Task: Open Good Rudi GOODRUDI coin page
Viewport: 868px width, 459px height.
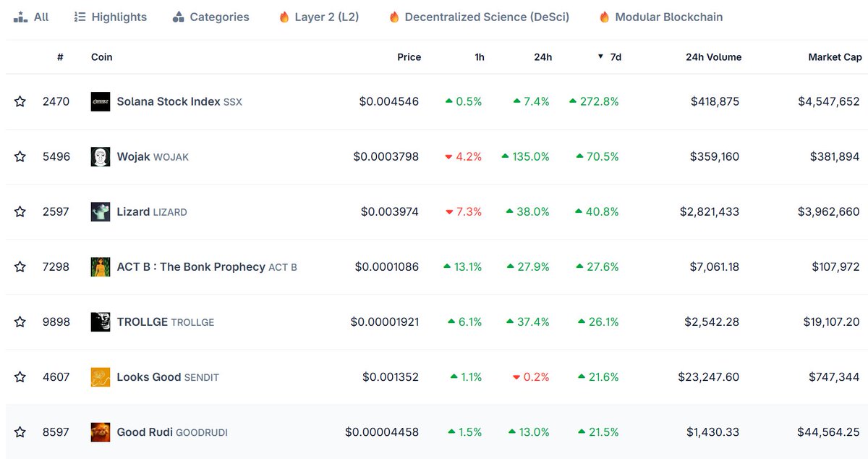Action: tap(172, 431)
